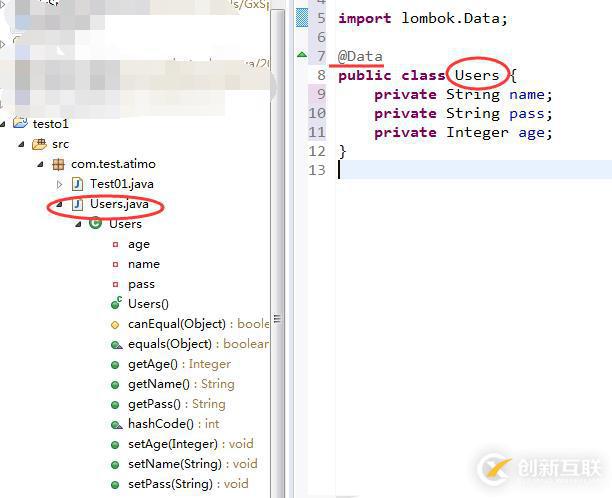Select the name field in the outline

144,264
